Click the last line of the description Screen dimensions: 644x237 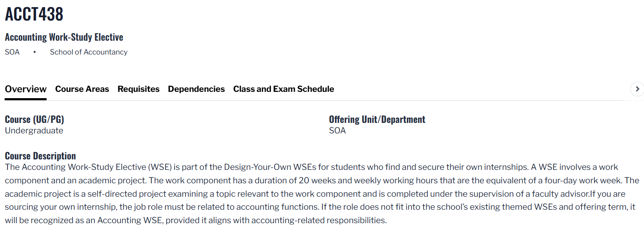click(x=196, y=220)
